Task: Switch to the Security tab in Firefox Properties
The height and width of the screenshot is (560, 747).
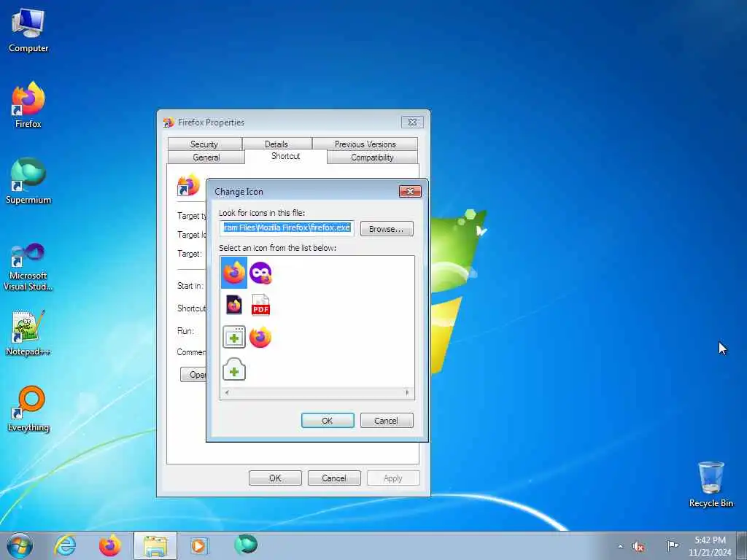Action: click(x=204, y=144)
